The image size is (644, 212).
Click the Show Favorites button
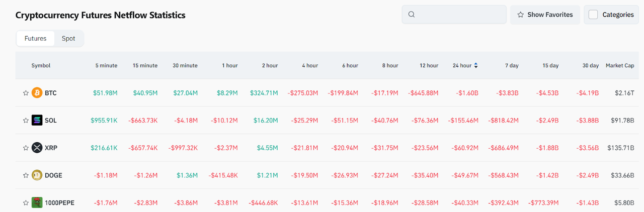click(x=545, y=15)
